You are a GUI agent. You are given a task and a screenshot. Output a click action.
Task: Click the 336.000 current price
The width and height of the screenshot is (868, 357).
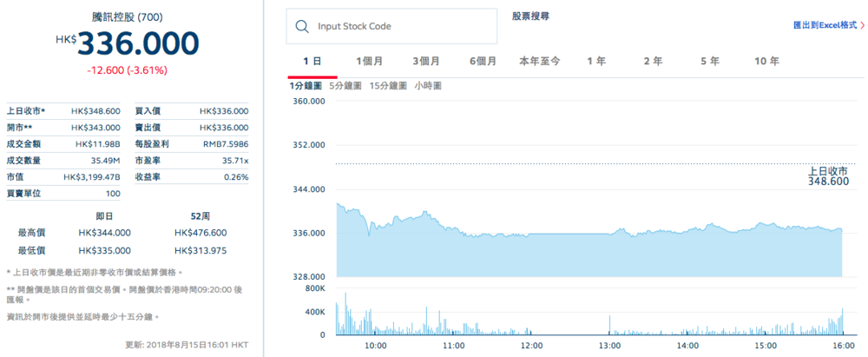click(138, 43)
